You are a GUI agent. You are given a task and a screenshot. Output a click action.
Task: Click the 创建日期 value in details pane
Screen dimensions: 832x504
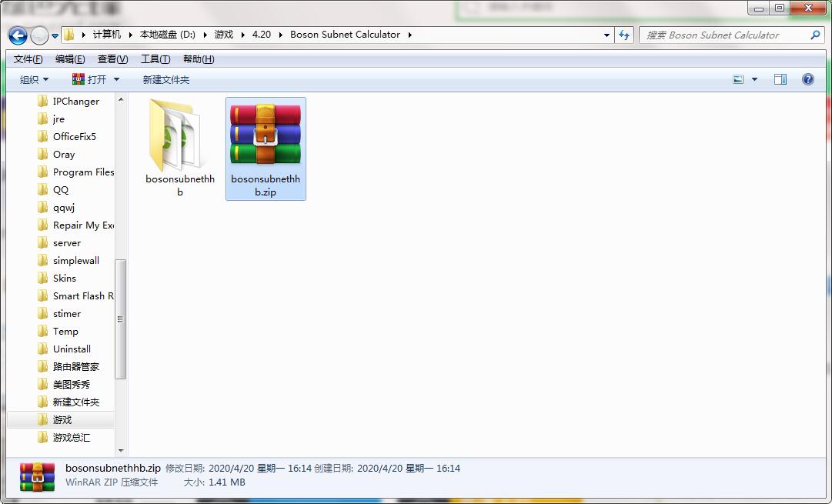(x=409, y=468)
